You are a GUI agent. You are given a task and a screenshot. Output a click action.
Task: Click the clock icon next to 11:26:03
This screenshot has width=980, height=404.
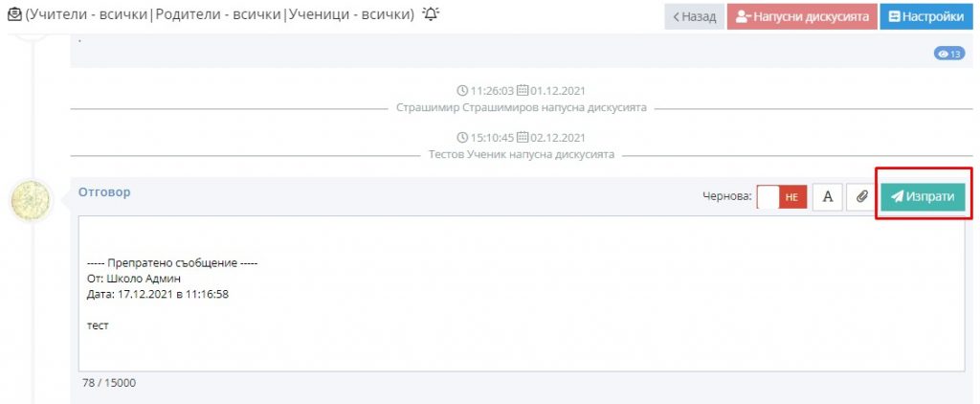pyautogui.click(x=462, y=91)
